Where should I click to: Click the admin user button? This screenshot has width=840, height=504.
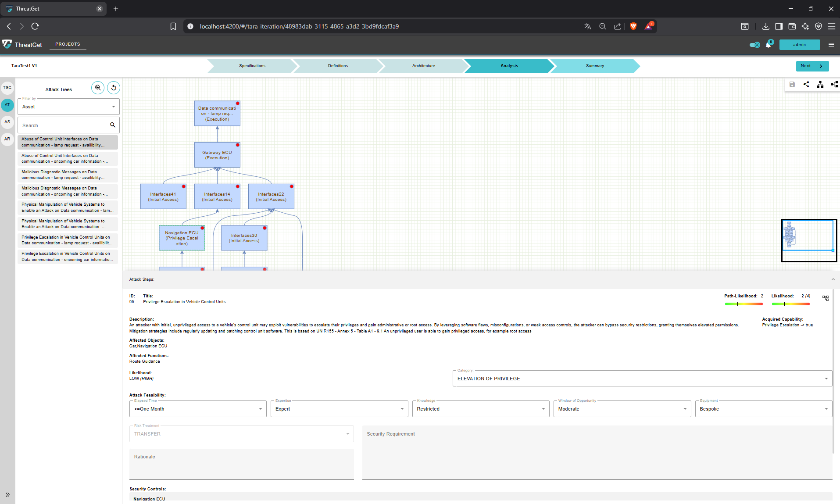point(799,45)
